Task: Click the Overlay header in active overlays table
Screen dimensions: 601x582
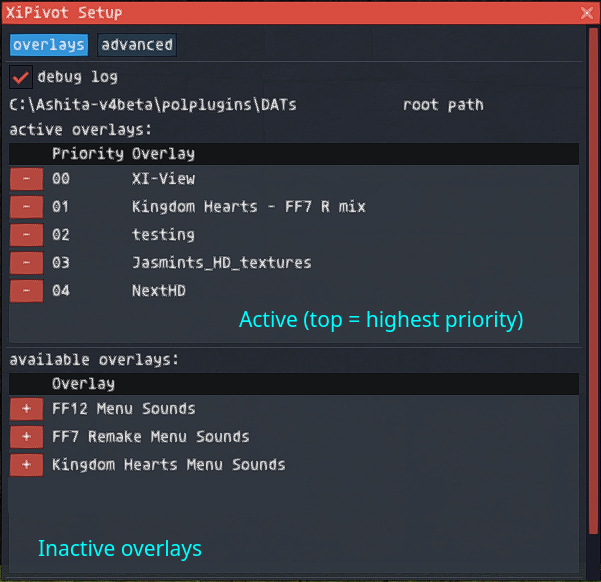Action: (163, 154)
